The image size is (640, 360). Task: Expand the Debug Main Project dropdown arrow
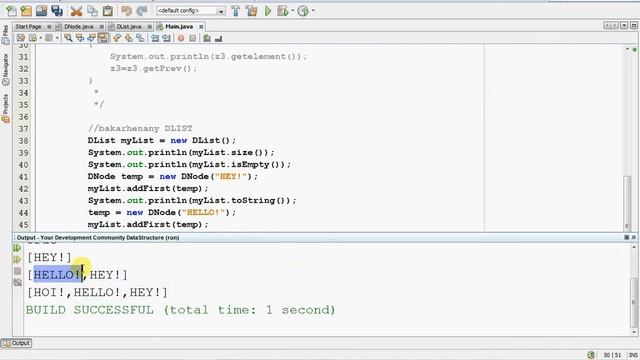[293, 11]
